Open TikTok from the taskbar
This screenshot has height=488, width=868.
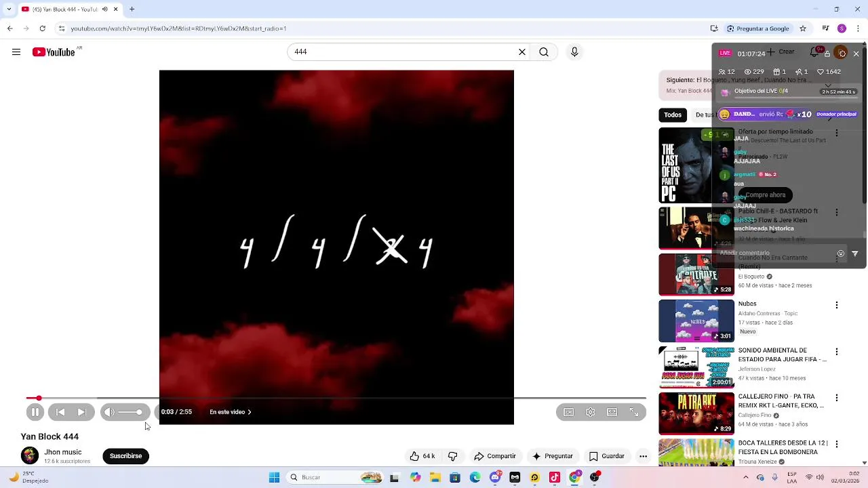(555, 477)
